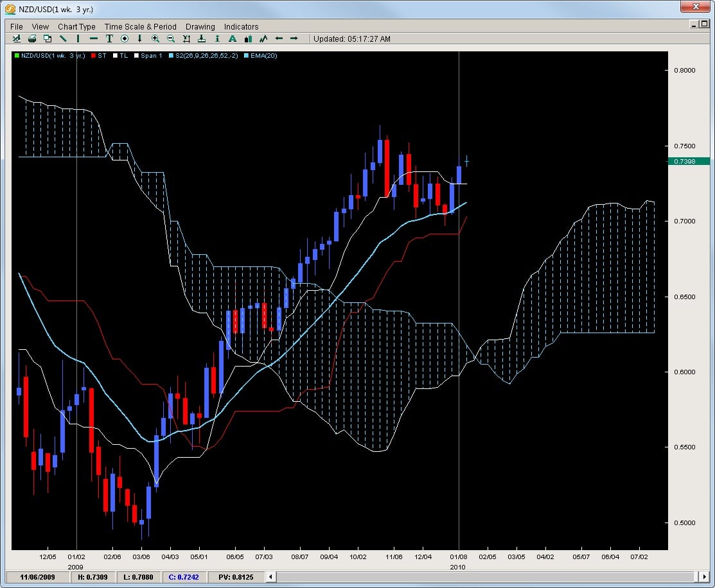Click the 'PV: 0.8125' status field
715x588 pixels.
click(236, 577)
